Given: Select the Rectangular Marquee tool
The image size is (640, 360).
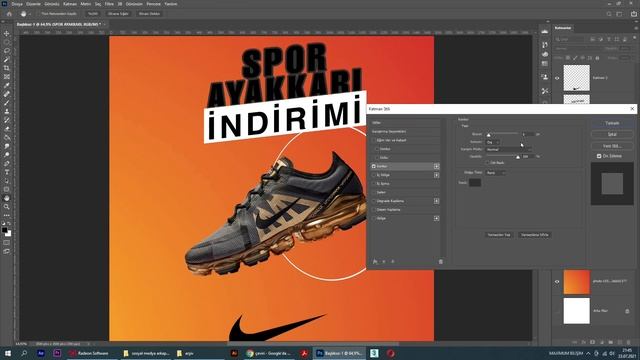Looking at the screenshot, I should pyautogui.click(x=7, y=42).
